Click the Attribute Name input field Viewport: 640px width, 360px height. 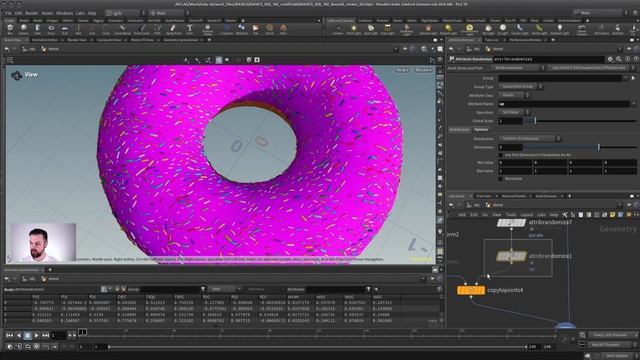pyautogui.click(x=564, y=104)
